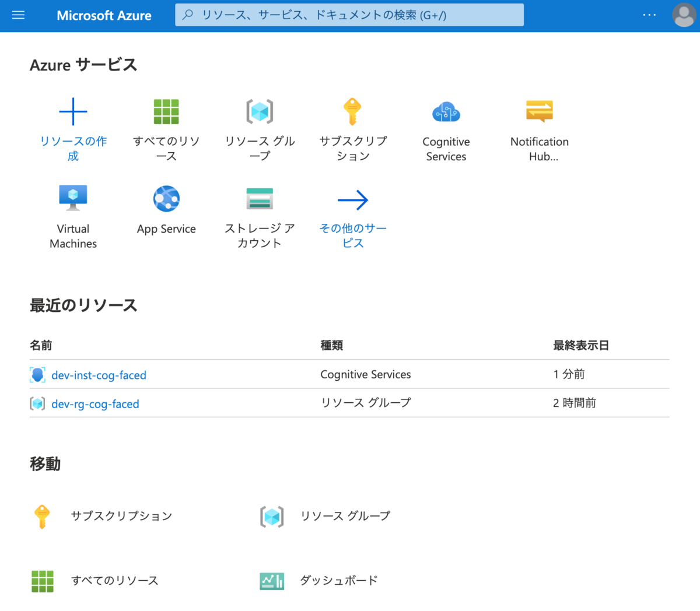Sort by the 最終表示日 column header
700x611 pixels.
(581, 345)
